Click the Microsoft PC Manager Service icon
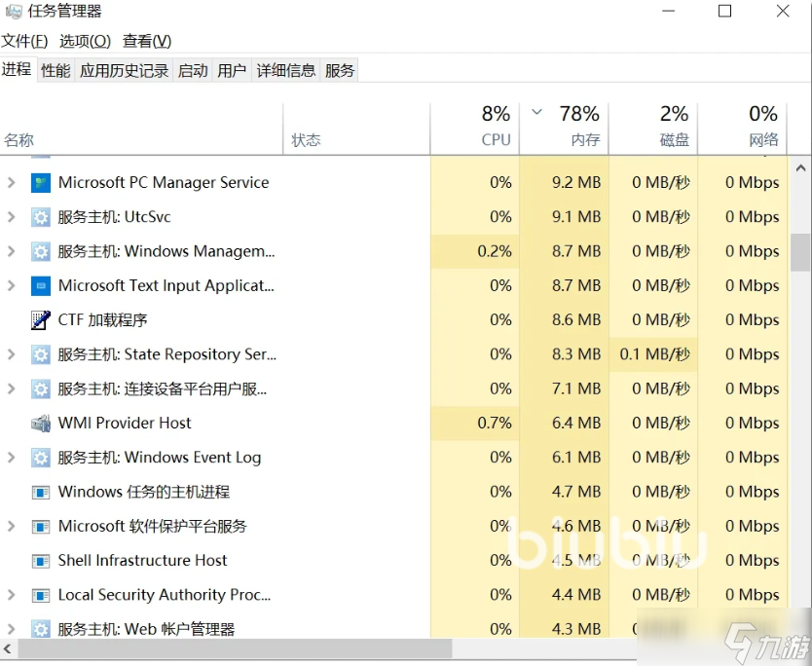 click(40, 182)
